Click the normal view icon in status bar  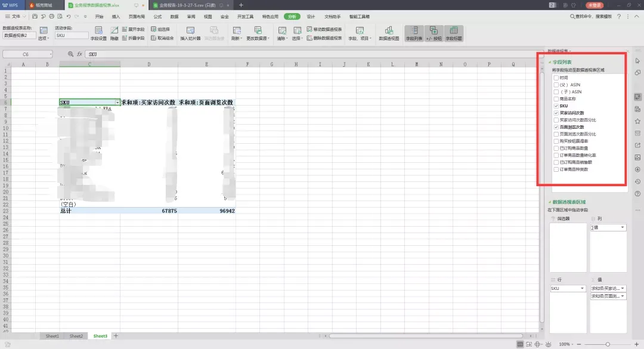point(520,344)
